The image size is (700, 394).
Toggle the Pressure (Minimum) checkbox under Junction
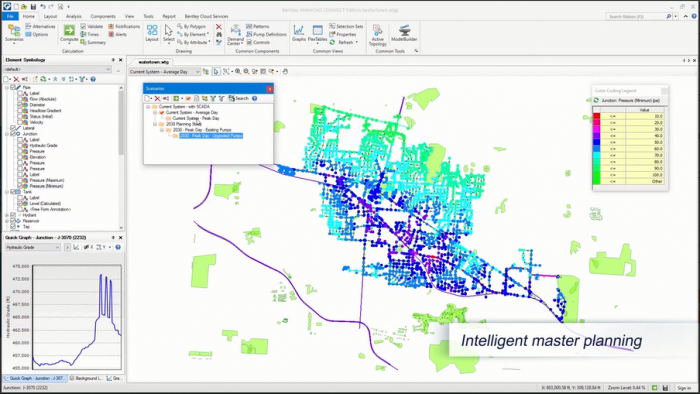(20, 186)
